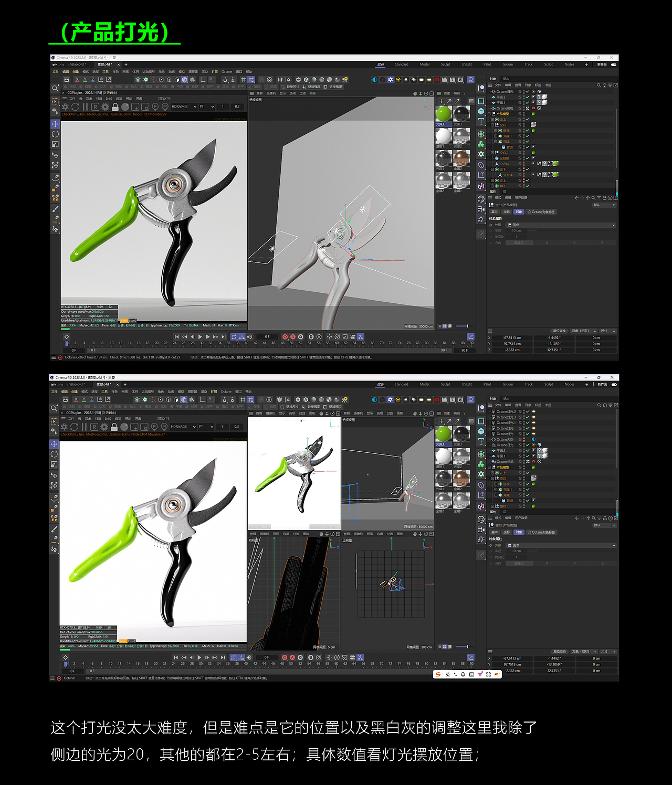672x785 pixels.
Task: Toggle 左下 red visibility dots, upper object manager
Action: (x=523, y=169)
